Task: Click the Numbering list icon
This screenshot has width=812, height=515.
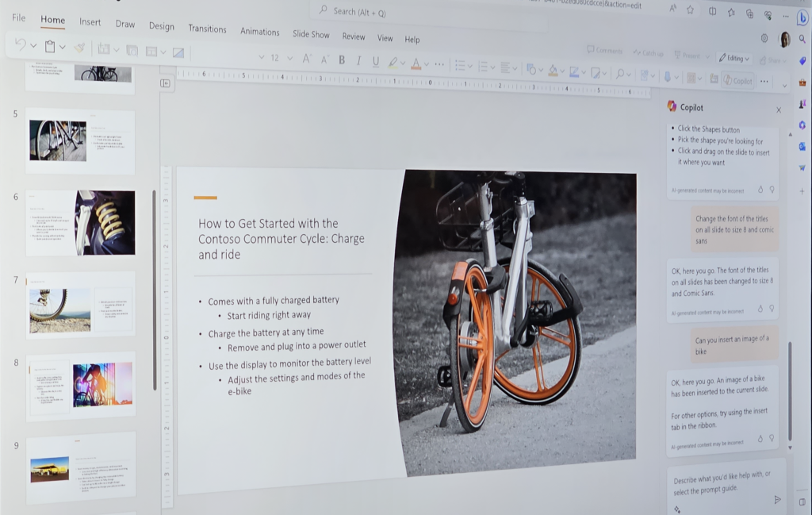Action: point(483,67)
